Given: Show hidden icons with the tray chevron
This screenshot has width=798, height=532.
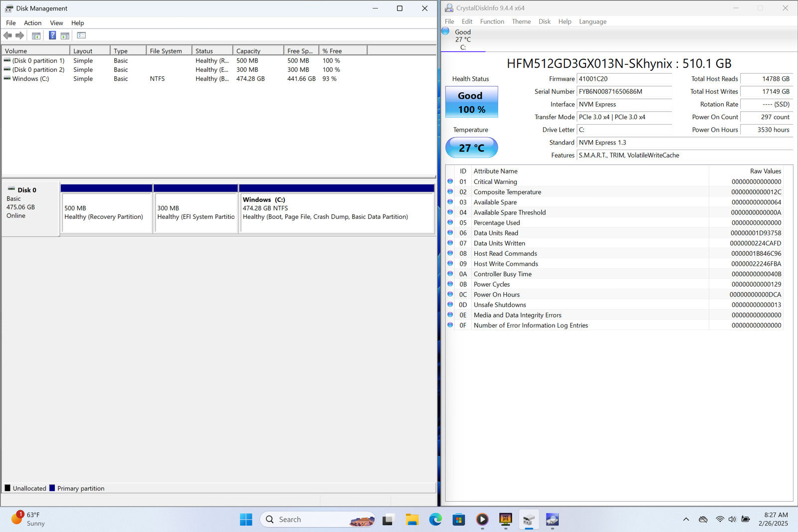Looking at the screenshot, I should click(686, 519).
